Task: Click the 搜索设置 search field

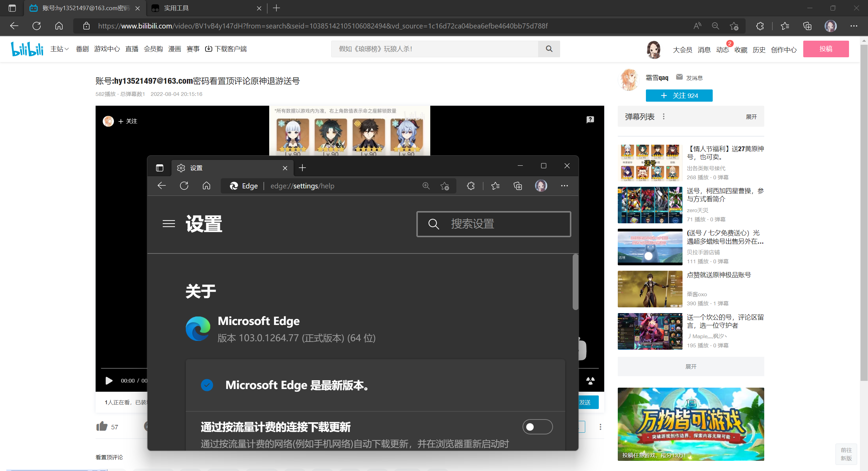Action: tap(494, 224)
